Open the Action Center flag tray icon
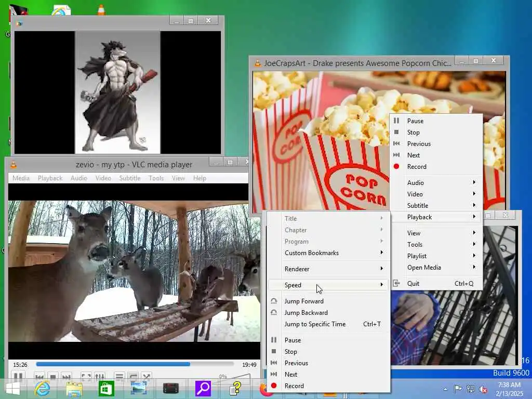This screenshot has width=532, height=399. (x=458, y=389)
